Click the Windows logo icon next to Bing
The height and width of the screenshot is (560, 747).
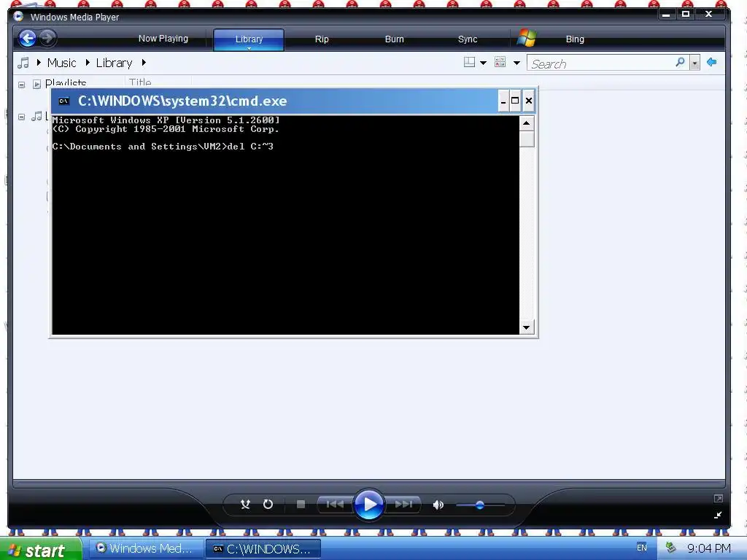click(x=527, y=38)
